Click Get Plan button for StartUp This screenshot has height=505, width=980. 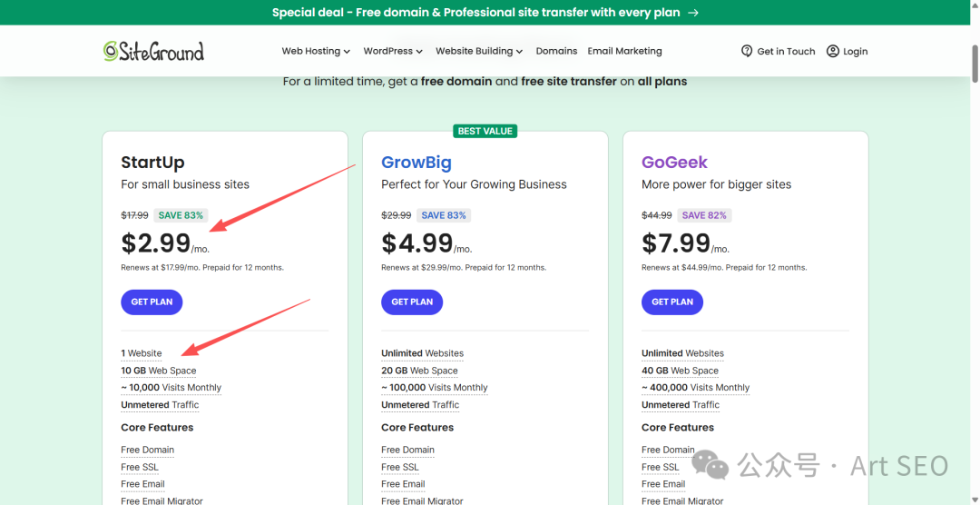[x=152, y=302]
